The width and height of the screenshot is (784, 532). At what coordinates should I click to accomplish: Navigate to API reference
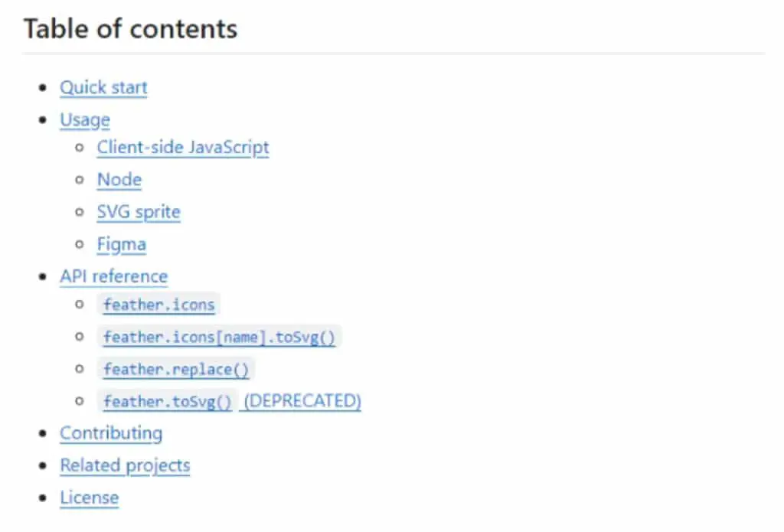point(114,276)
